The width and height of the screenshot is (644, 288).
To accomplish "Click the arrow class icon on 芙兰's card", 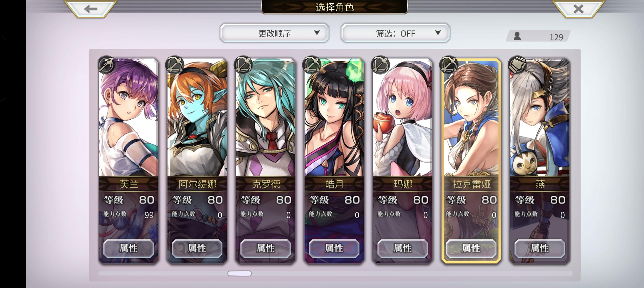I will pyautogui.click(x=106, y=65).
